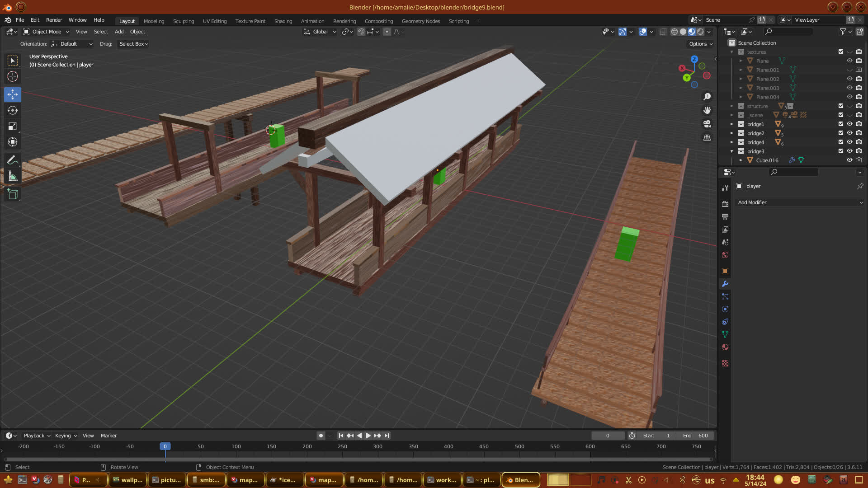
Task: Activate the Rotate tool
Action: 13,110
